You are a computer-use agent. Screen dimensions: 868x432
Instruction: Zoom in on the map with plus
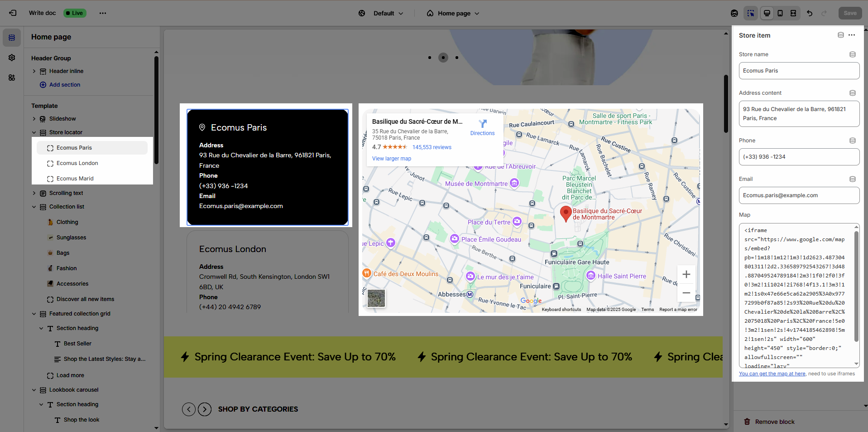(x=686, y=274)
